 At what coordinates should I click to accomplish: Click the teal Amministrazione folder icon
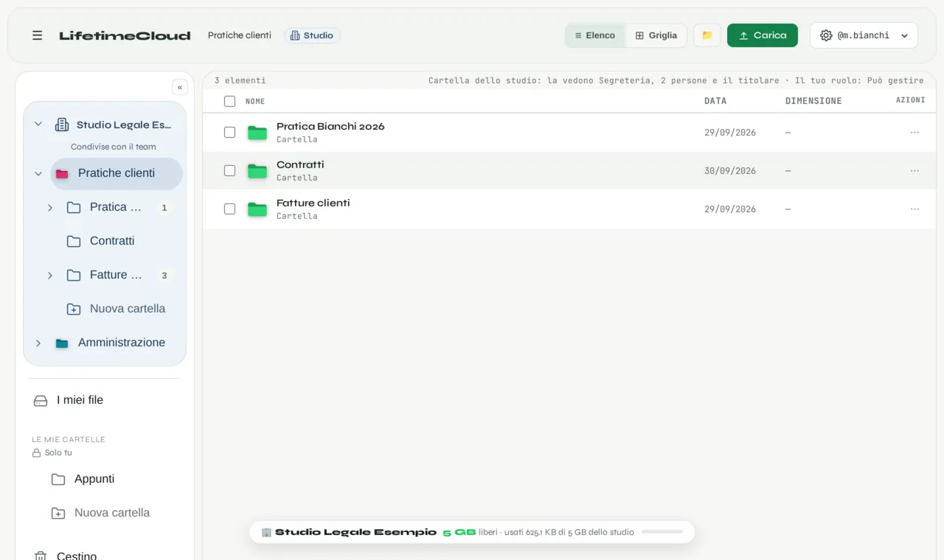(62, 343)
